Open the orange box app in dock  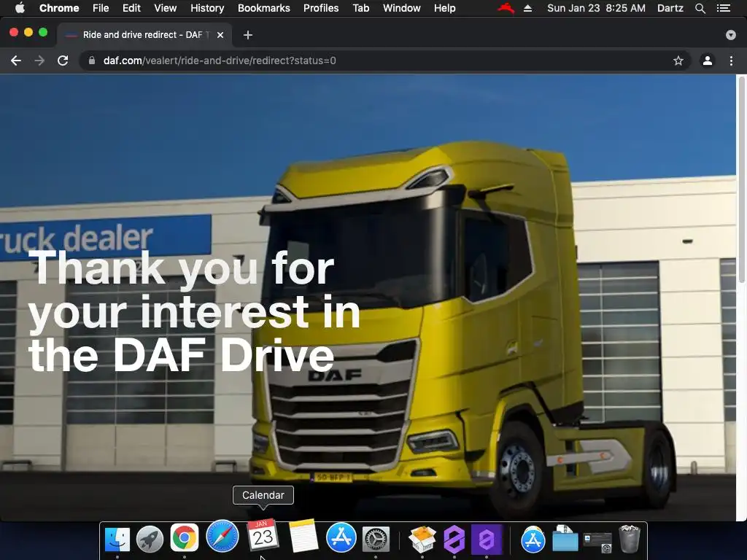tap(422, 539)
